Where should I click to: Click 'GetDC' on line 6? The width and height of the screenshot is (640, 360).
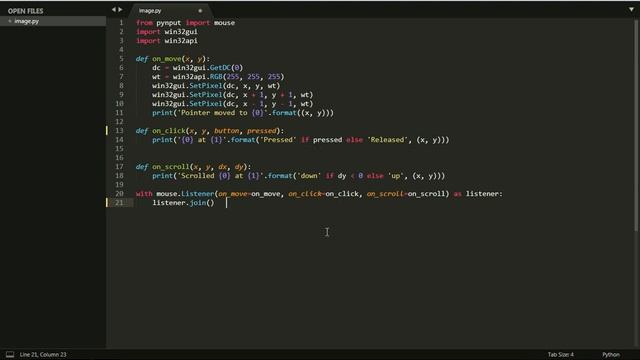[x=220, y=68]
